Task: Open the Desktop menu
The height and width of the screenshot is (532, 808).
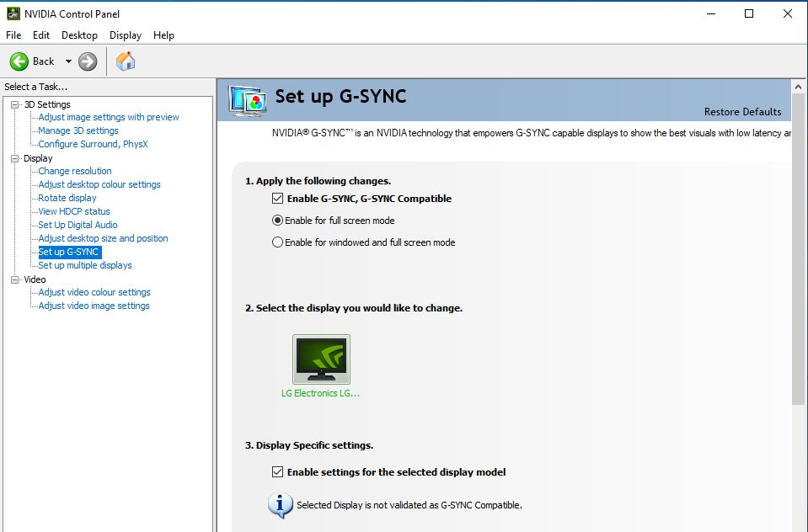Action: pos(79,35)
